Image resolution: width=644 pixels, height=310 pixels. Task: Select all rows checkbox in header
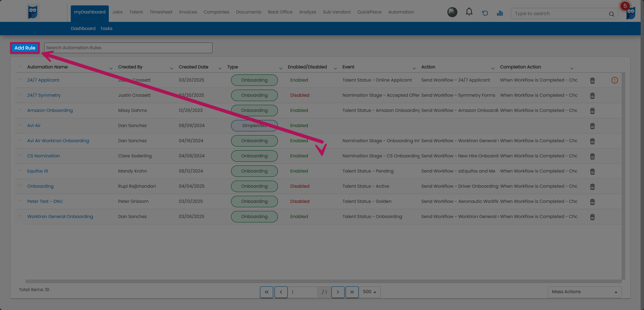pyautogui.click(x=20, y=66)
